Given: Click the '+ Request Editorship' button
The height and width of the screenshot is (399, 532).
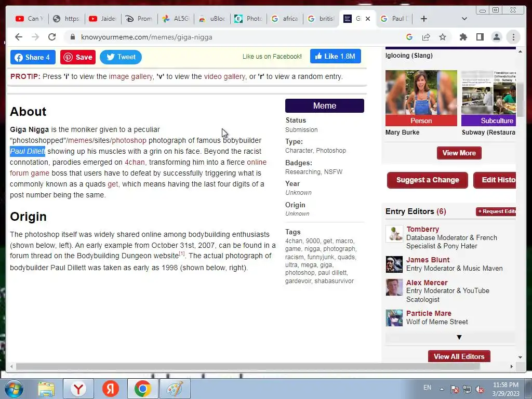Looking at the screenshot, I should pos(496,211).
